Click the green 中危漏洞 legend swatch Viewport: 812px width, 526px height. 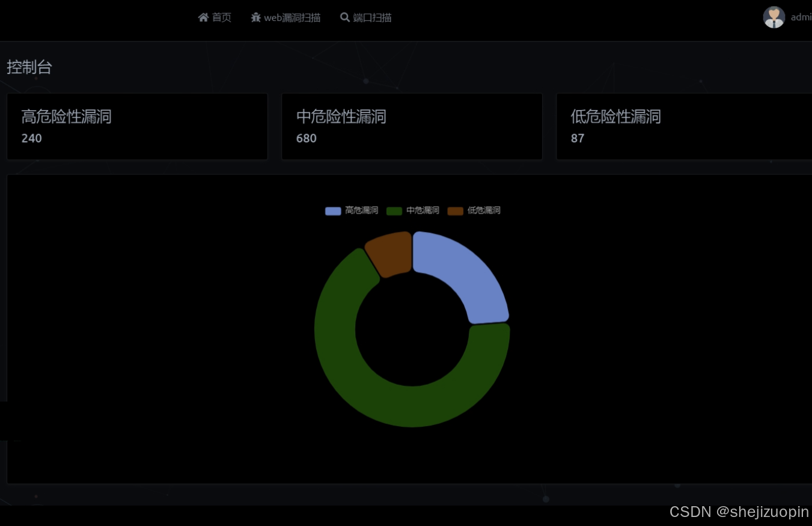(x=394, y=211)
